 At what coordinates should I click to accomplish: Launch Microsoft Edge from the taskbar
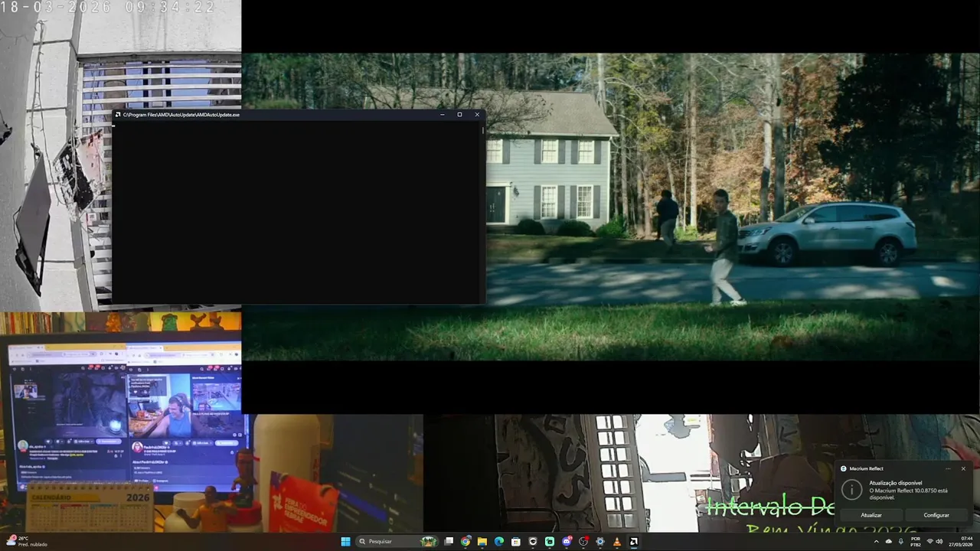coord(499,541)
